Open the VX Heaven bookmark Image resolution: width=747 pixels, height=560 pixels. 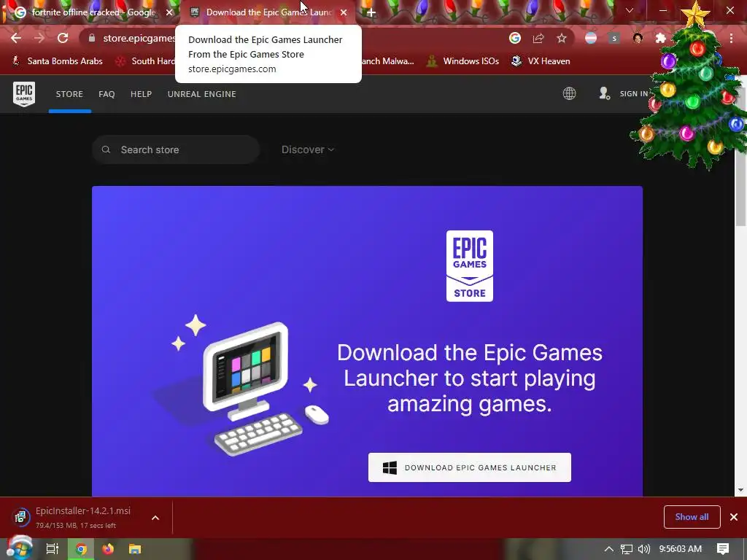point(541,61)
